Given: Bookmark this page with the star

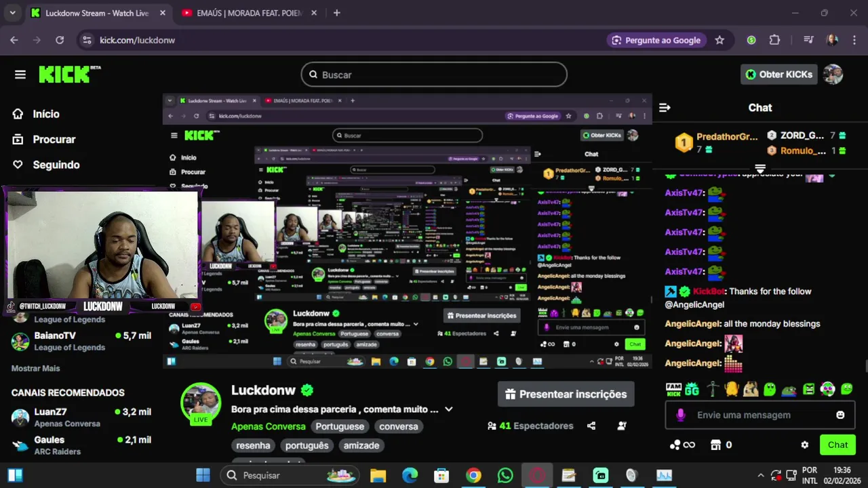Looking at the screenshot, I should coord(719,40).
